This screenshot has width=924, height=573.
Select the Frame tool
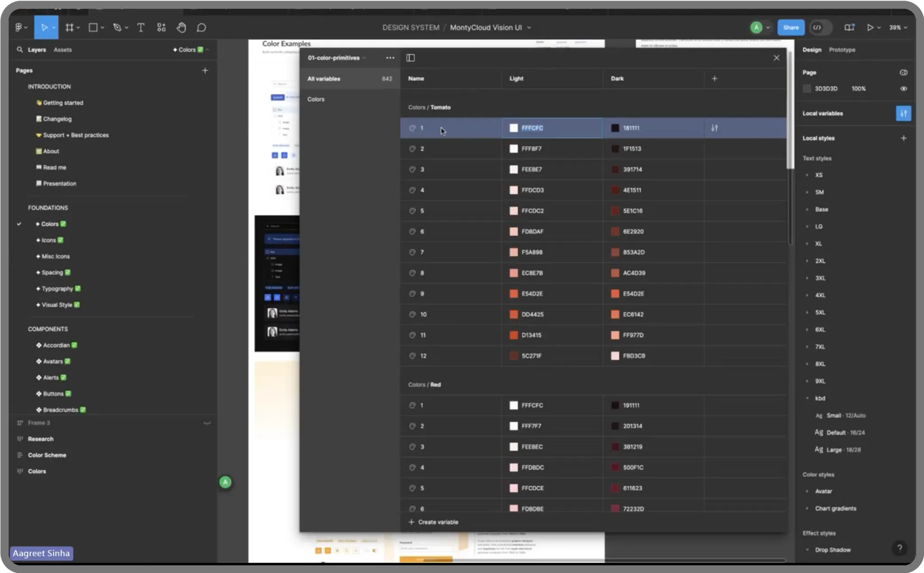click(x=69, y=27)
